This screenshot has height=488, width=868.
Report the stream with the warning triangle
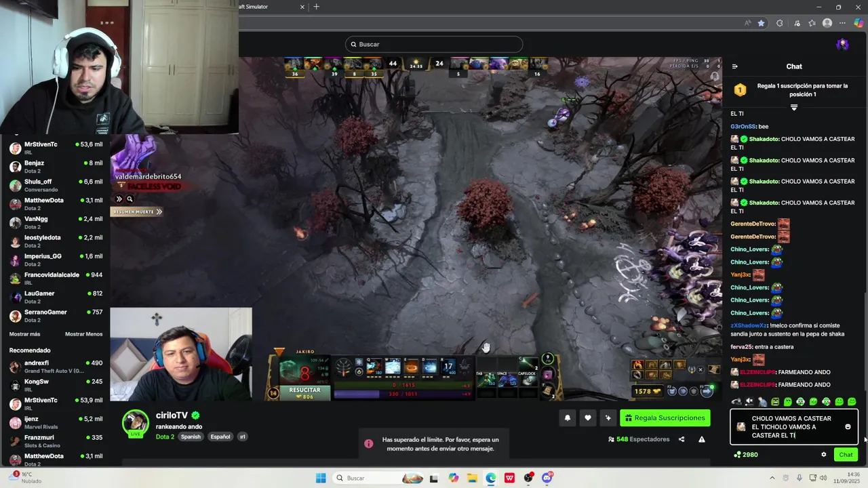[x=702, y=439]
